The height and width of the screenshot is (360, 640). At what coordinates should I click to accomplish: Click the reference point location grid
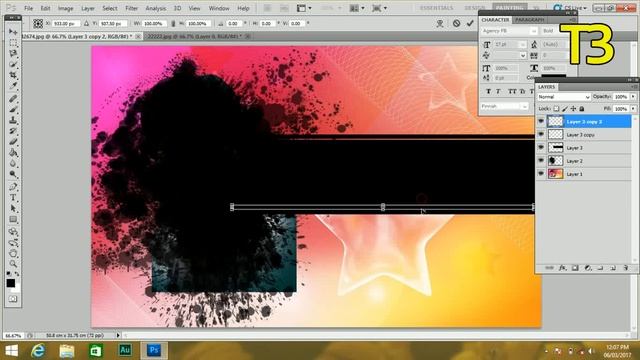click(38, 24)
